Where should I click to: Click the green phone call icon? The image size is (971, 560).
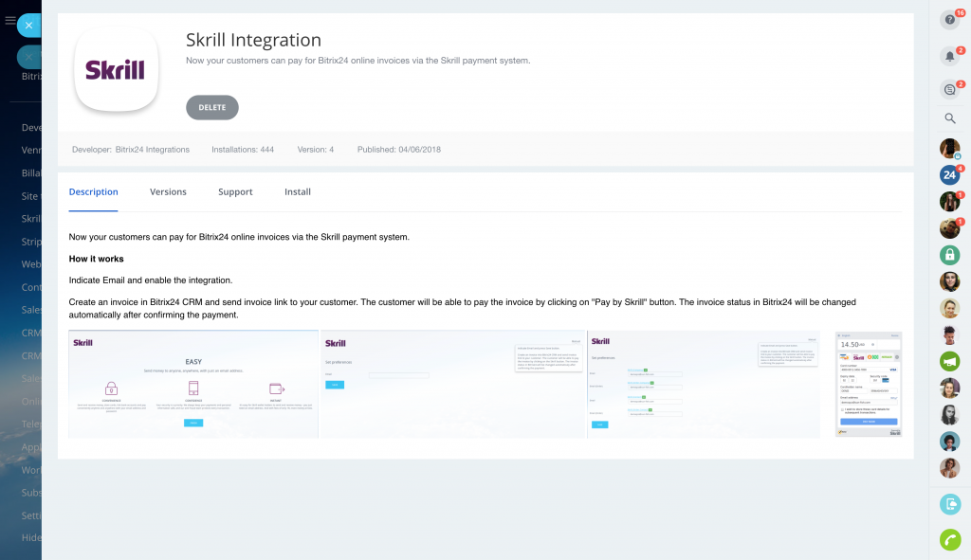(x=949, y=539)
